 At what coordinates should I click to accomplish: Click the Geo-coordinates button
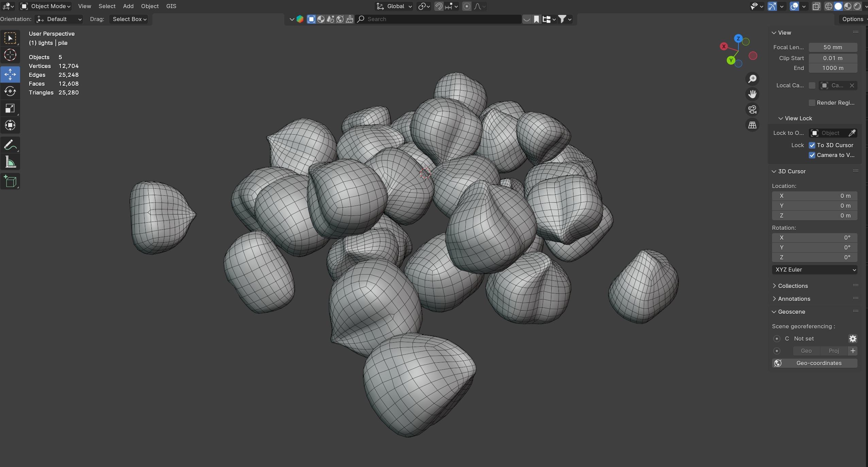click(814, 363)
